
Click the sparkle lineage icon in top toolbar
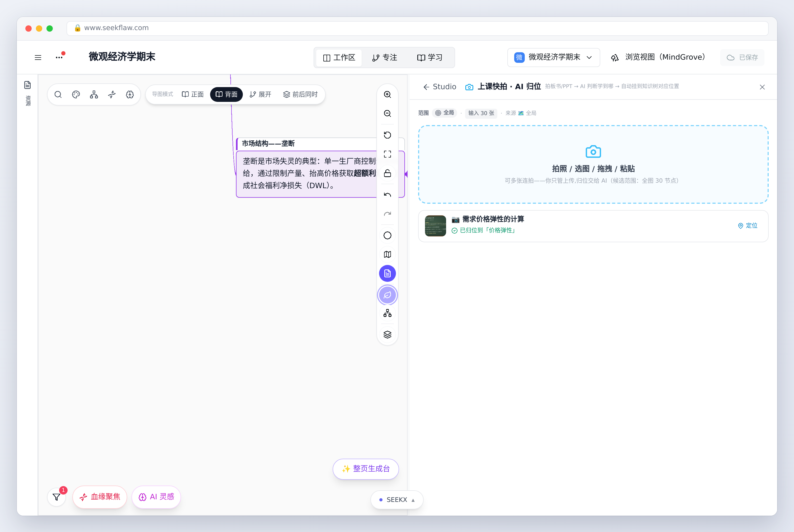(112, 94)
